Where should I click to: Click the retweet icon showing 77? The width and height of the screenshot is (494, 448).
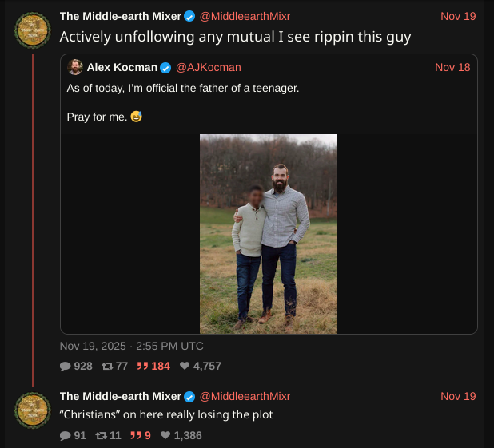107,367
